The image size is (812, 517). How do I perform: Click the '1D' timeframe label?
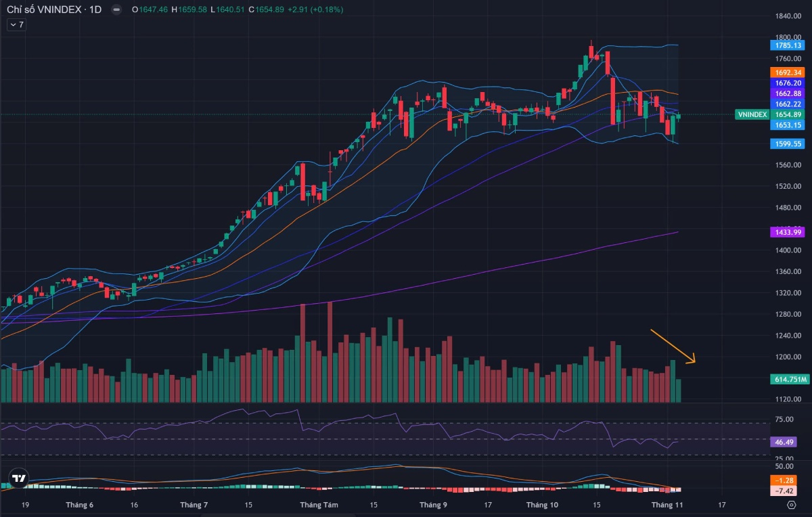96,10
